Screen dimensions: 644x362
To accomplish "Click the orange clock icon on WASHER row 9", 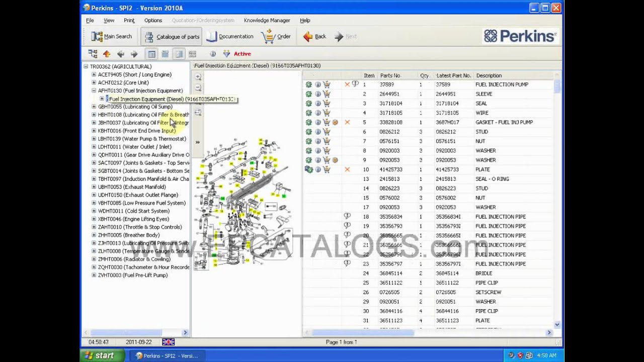I will [x=335, y=160].
